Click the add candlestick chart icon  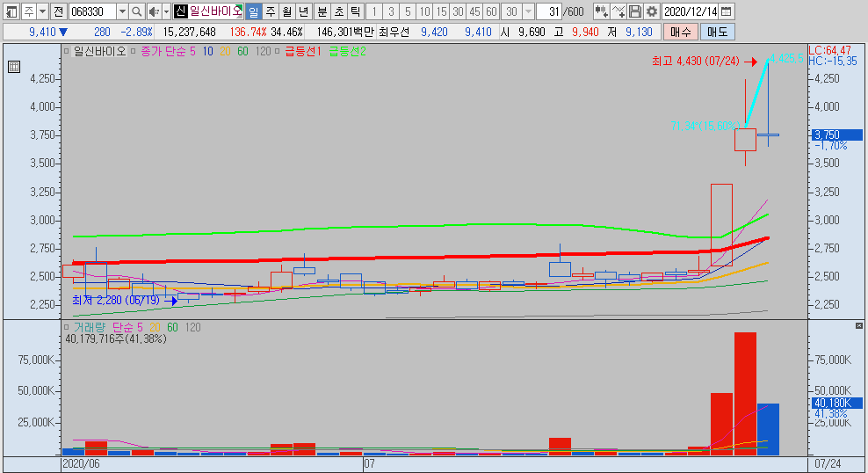(601, 11)
